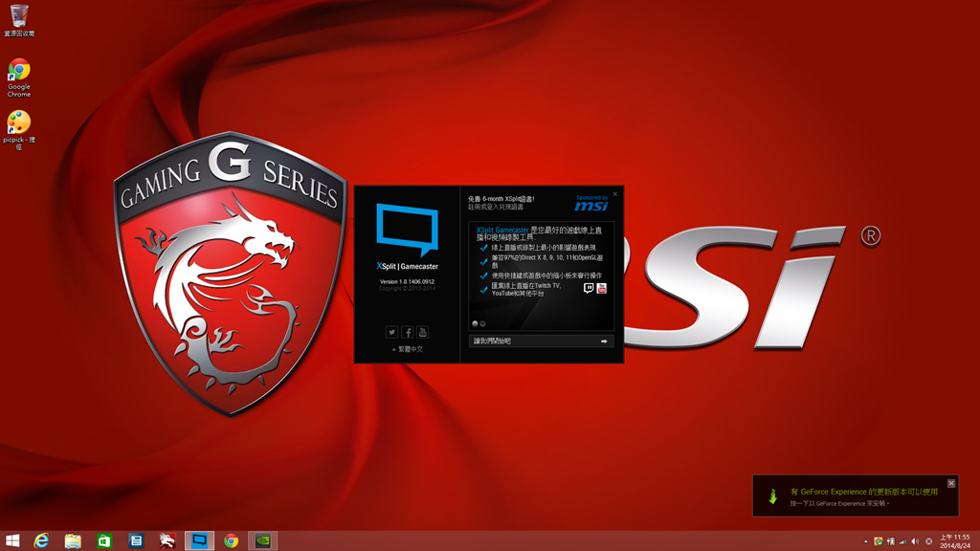
Task: Open the taskbar clock showing 11:55
Action: tap(955, 541)
